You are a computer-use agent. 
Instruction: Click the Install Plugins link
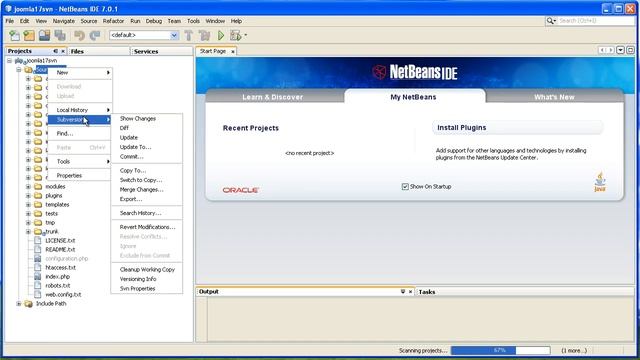[462, 128]
